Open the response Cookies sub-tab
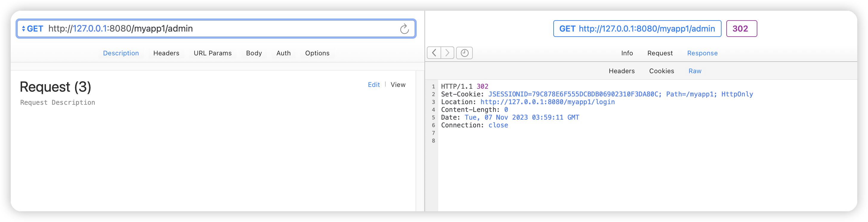 pos(662,71)
